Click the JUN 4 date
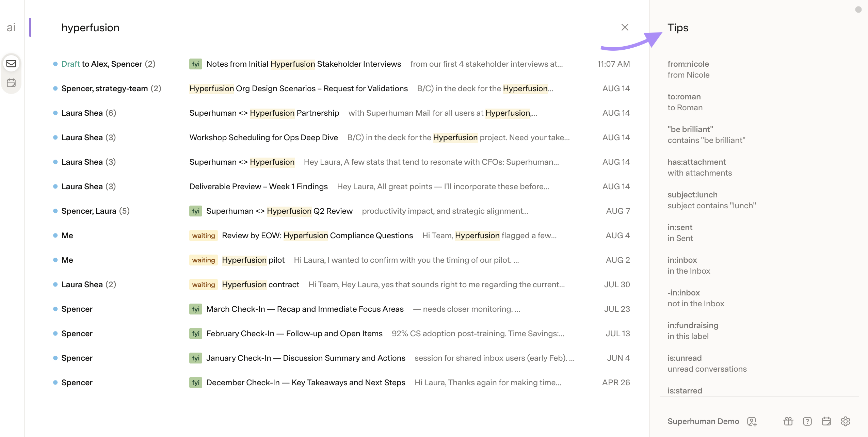 coord(618,358)
